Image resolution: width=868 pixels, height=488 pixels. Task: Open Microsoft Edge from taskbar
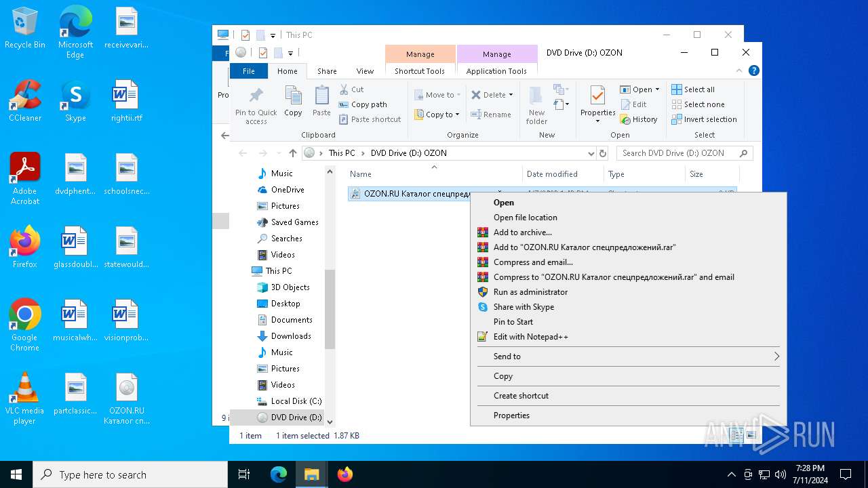(279, 474)
